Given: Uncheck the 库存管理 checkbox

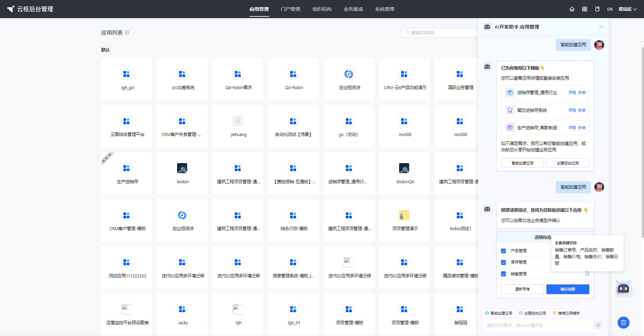Looking at the screenshot, I should click(503, 262).
